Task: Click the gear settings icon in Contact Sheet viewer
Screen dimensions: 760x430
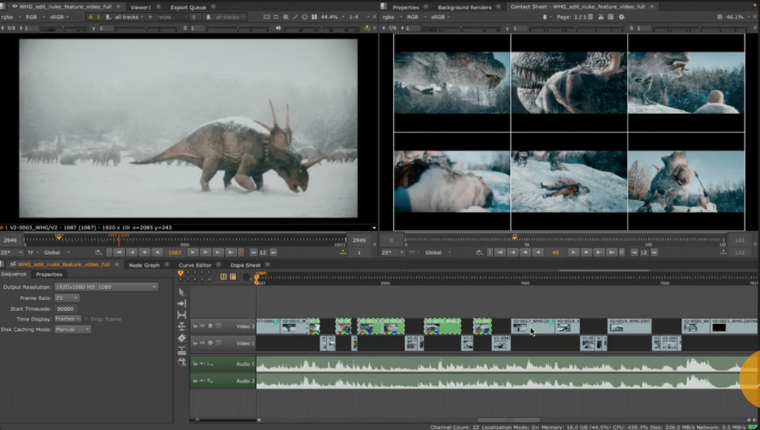Action: (621, 17)
